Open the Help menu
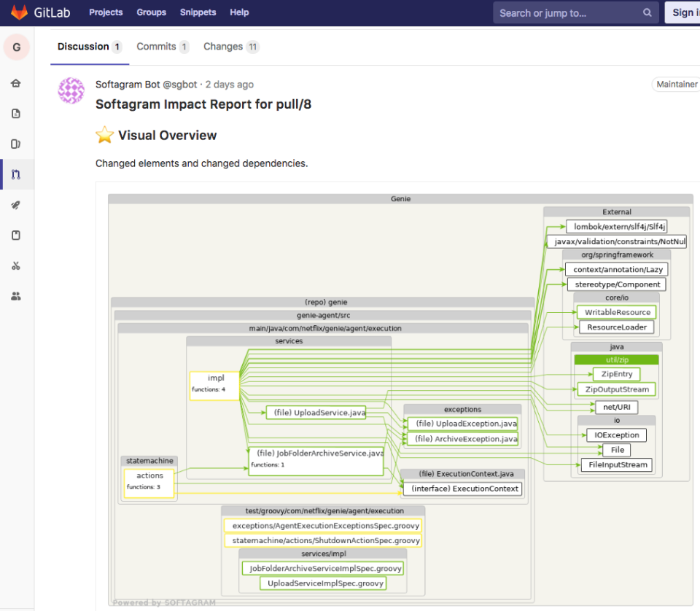 (x=239, y=12)
